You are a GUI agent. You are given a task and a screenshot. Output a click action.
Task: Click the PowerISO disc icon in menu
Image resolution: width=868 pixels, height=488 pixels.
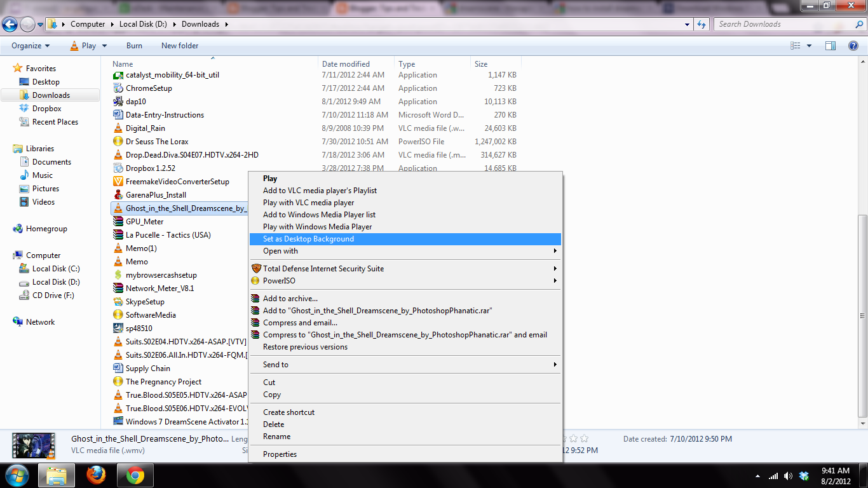(256, 281)
